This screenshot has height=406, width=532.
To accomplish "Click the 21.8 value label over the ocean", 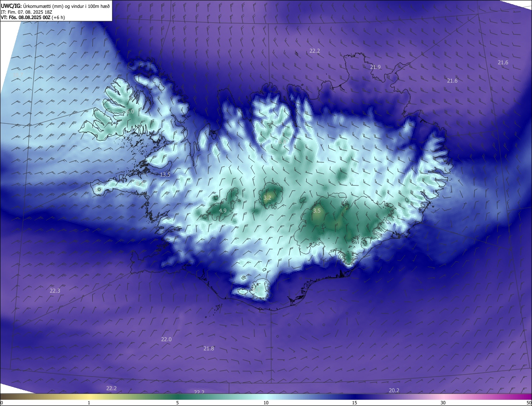I will 209,348.
